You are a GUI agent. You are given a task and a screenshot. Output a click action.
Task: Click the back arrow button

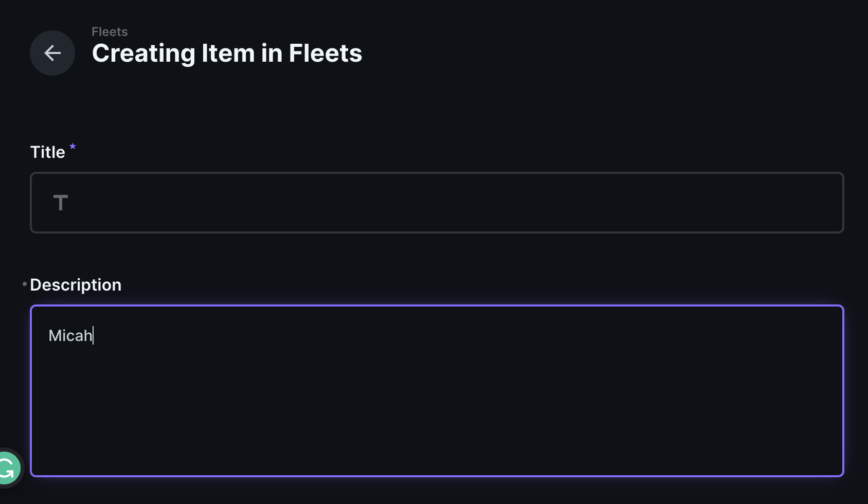click(x=52, y=53)
